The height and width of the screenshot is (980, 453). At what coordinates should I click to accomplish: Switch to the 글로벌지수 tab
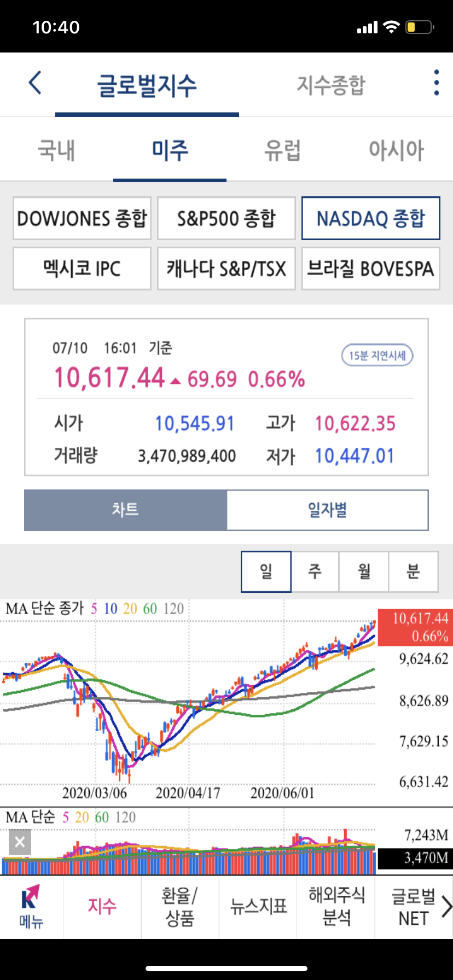click(x=147, y=85)
